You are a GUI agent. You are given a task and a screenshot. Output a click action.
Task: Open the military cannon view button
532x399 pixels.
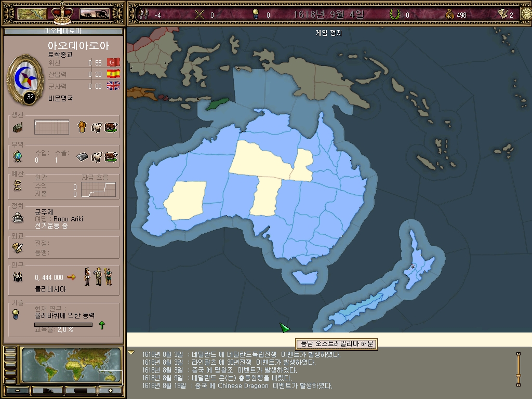click(x=95, y=14)
